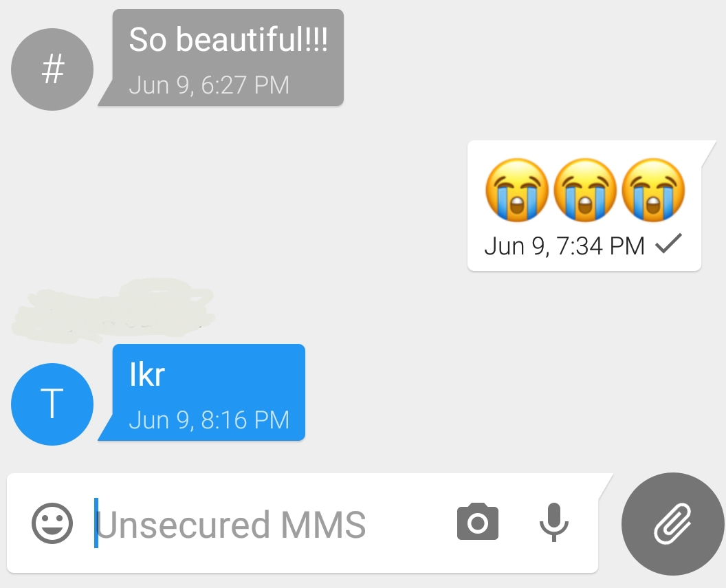
Task: Tap the Jun 9, 7:34 PM timestamp
Action: point(564,246)
